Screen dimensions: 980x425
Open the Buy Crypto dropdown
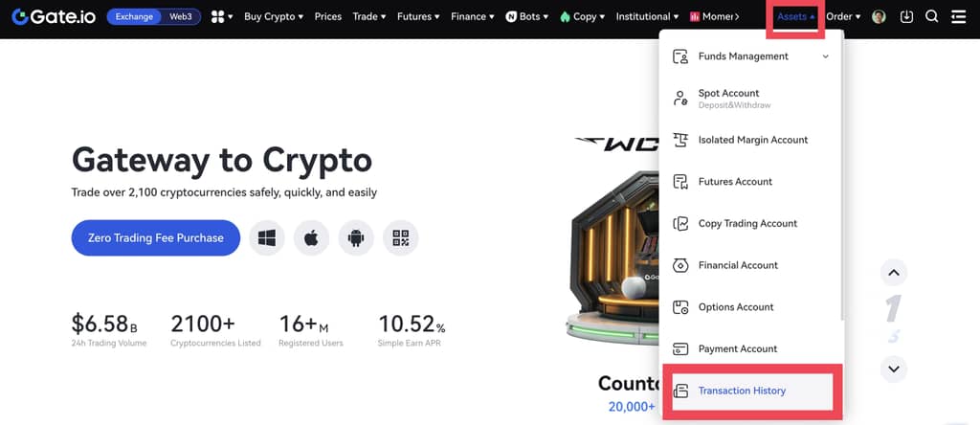(x=273, y=16)
